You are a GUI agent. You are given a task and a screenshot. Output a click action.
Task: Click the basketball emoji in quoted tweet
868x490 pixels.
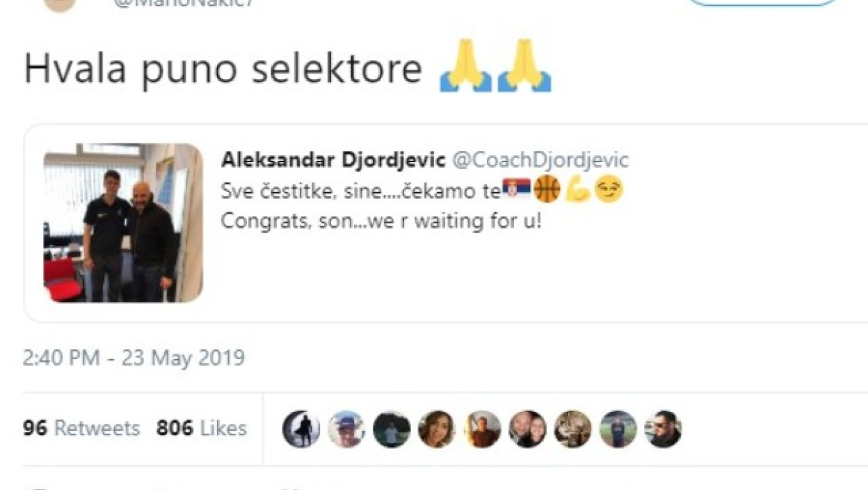547,189
